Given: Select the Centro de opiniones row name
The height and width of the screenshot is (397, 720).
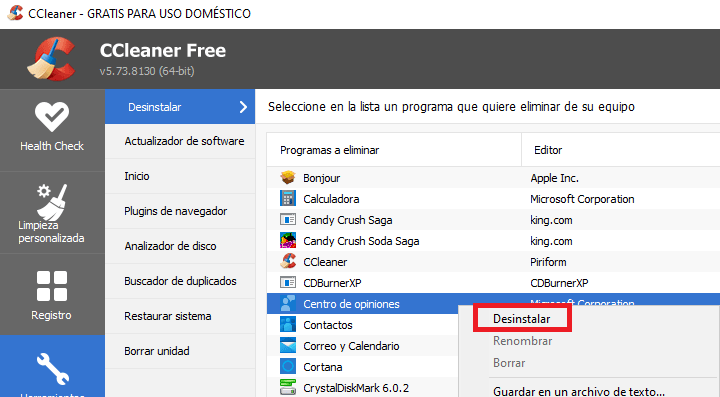Looking at the screenshot, I should pyautogui.click(x=351, y=304).
